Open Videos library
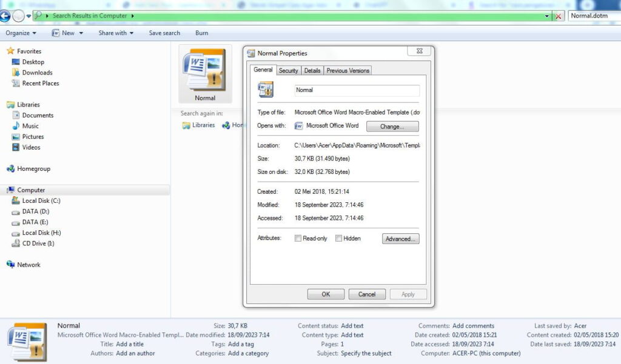The height and width of the screenshot is (364, 621). point(31,147)
